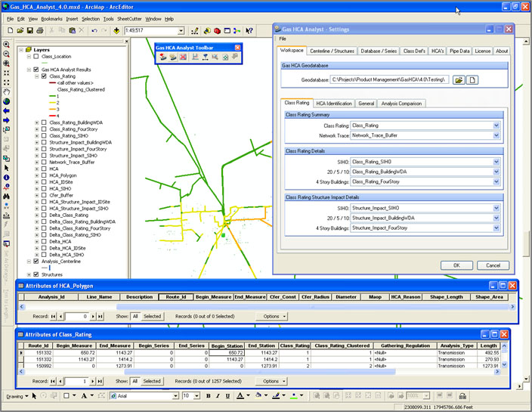Uncheck Gas HCA Analyst Results group

tap(36, 70)
